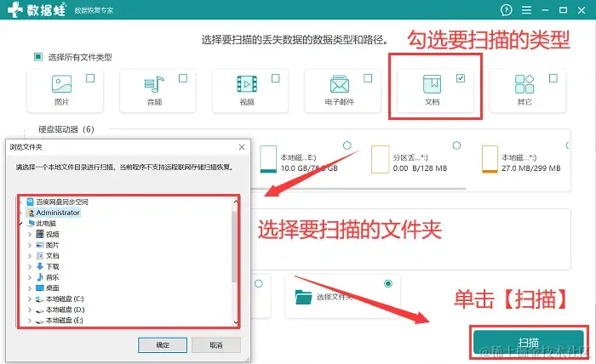
Task: Click the document (文档) file type icon
Action: click(x=433, y=84)
